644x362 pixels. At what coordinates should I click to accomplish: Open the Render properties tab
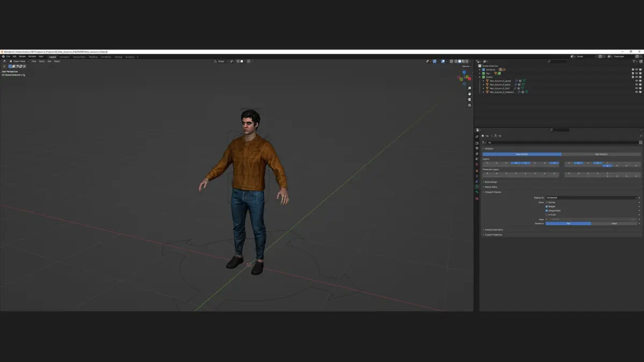click(x=477, y=143)
